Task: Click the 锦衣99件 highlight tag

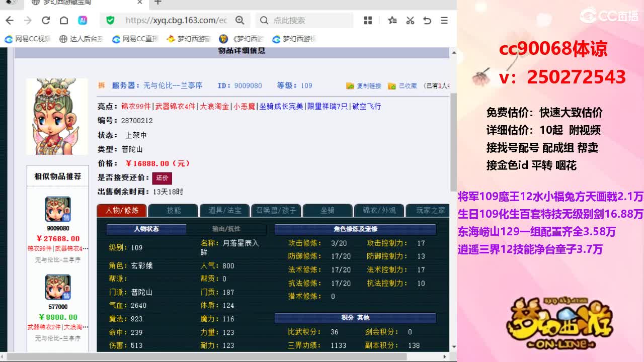Action: pos(136,106)
